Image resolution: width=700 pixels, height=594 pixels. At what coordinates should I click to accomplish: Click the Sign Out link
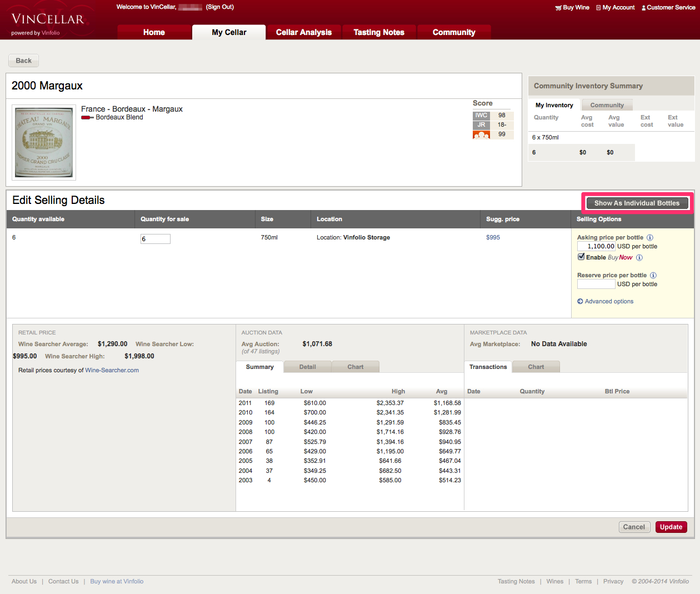tap(219, 7)
